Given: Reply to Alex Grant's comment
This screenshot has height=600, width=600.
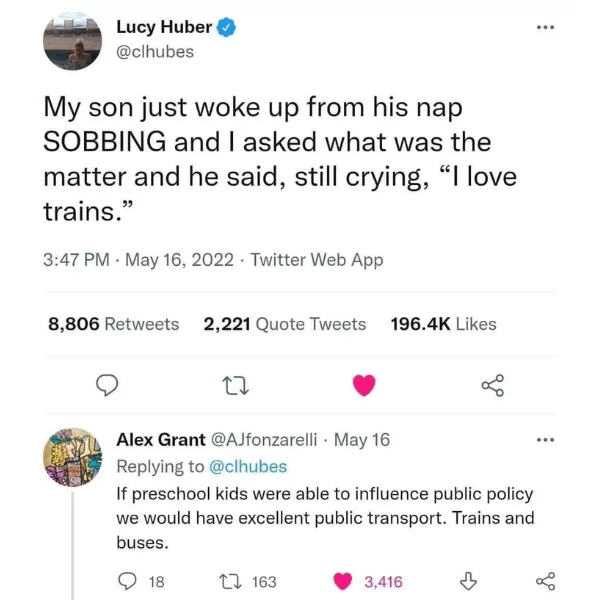Looking at the screenshot, I should [x=128, y=581].
